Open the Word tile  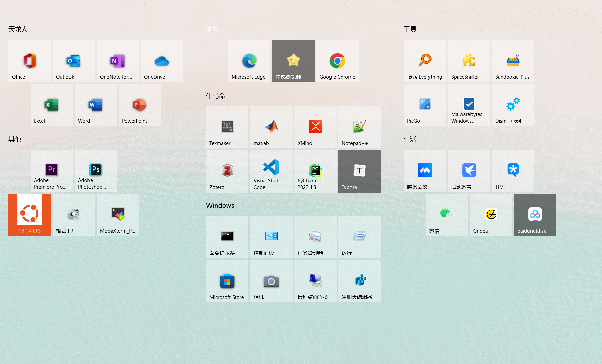pyautogui.click(x=96, y=105)
